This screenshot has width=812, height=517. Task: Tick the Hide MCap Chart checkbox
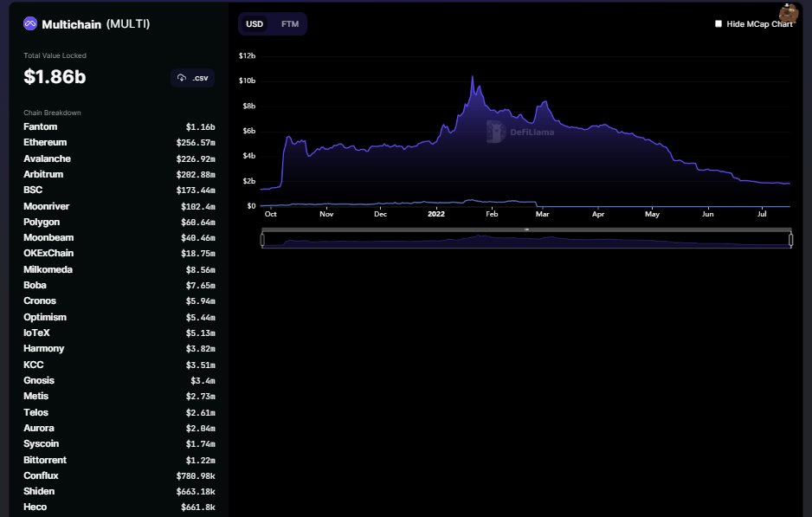(x=719, y=24)
